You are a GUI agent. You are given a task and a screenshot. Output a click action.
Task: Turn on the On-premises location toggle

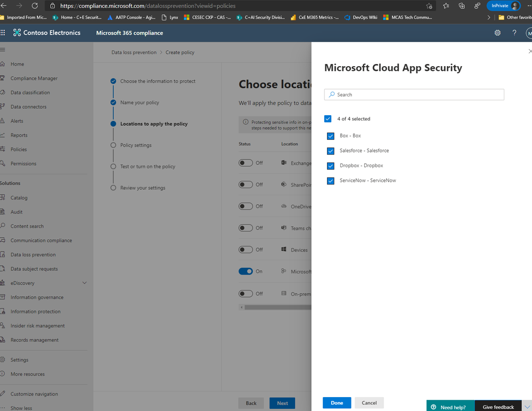tap(245, 294)
